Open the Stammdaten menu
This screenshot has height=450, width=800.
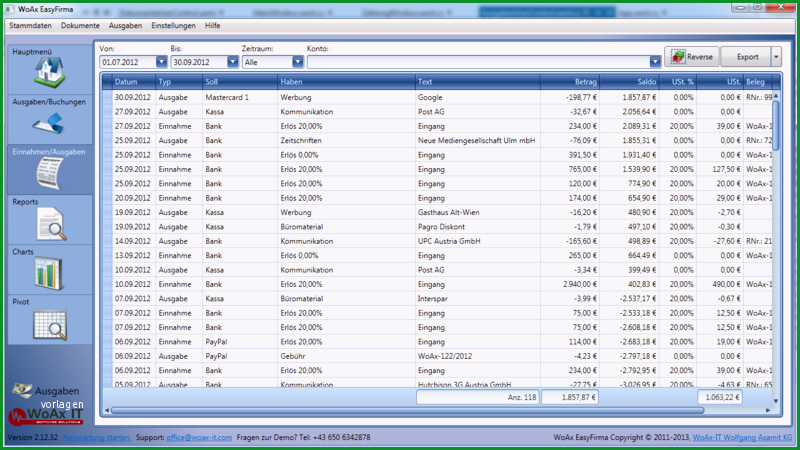point(30,26)
